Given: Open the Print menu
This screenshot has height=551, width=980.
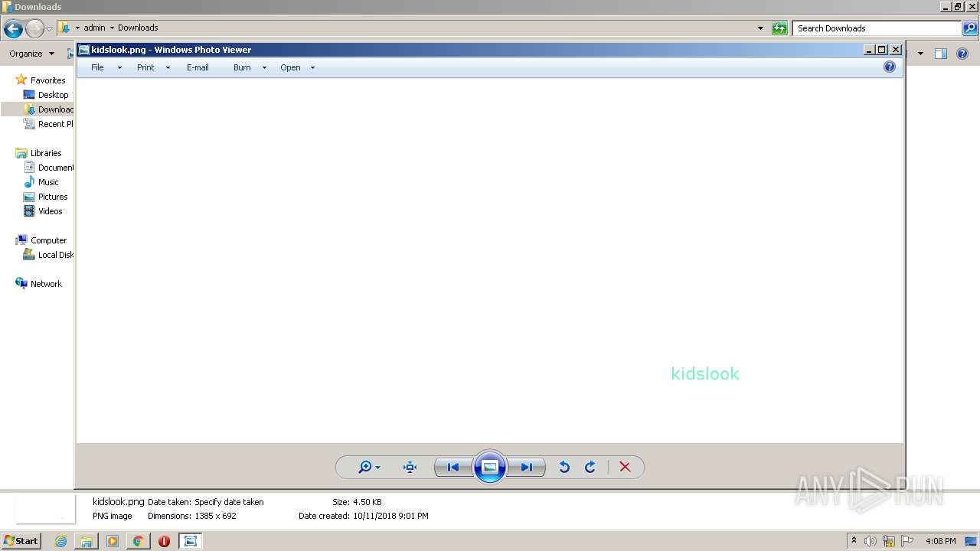Looking at the screenshot, I should pos(145,67).
